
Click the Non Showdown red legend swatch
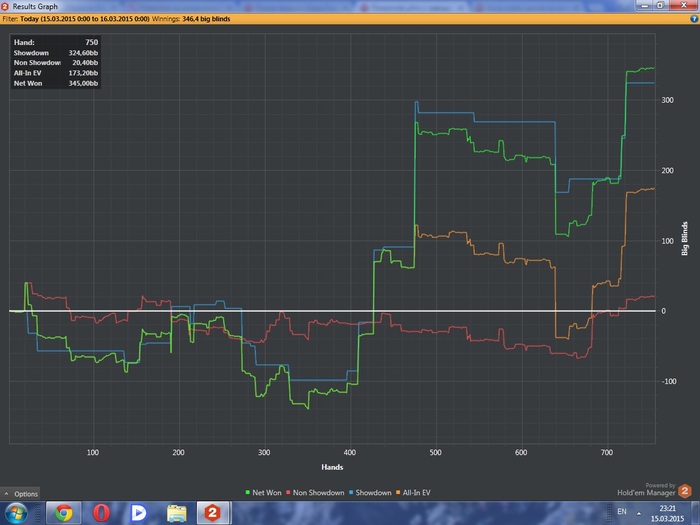tap(288, 492)
